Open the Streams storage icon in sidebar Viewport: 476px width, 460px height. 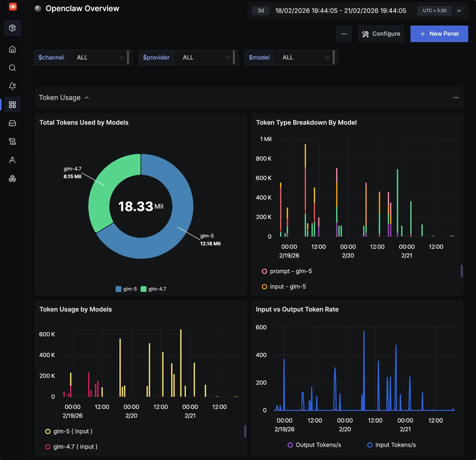click(12, 123)
